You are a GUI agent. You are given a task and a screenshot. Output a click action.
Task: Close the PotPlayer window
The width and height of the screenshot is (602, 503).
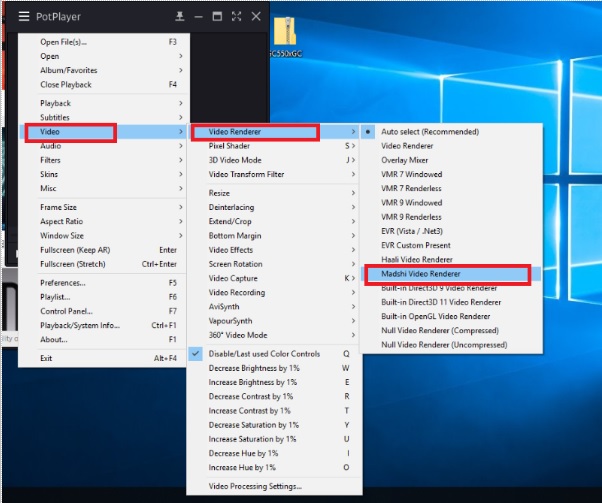256,16
